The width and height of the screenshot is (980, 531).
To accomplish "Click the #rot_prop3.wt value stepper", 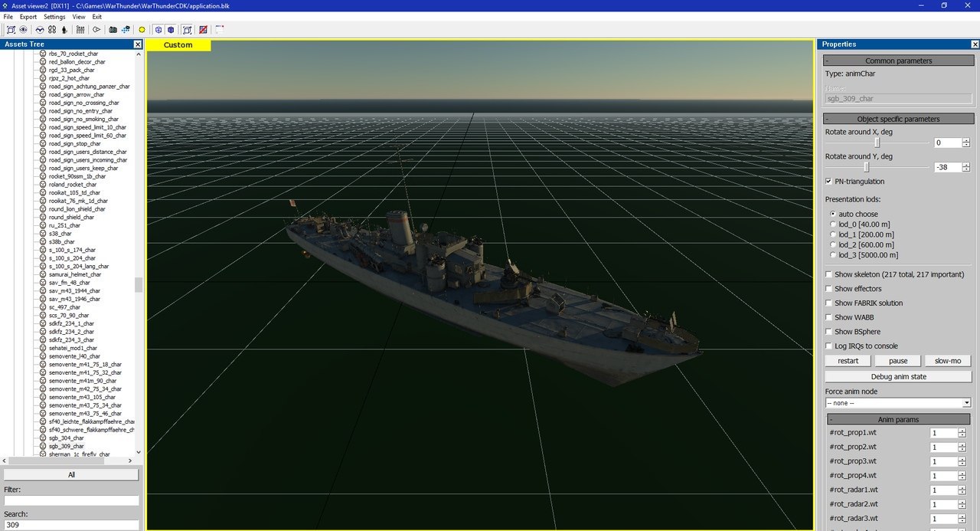I will coord(962,462).
